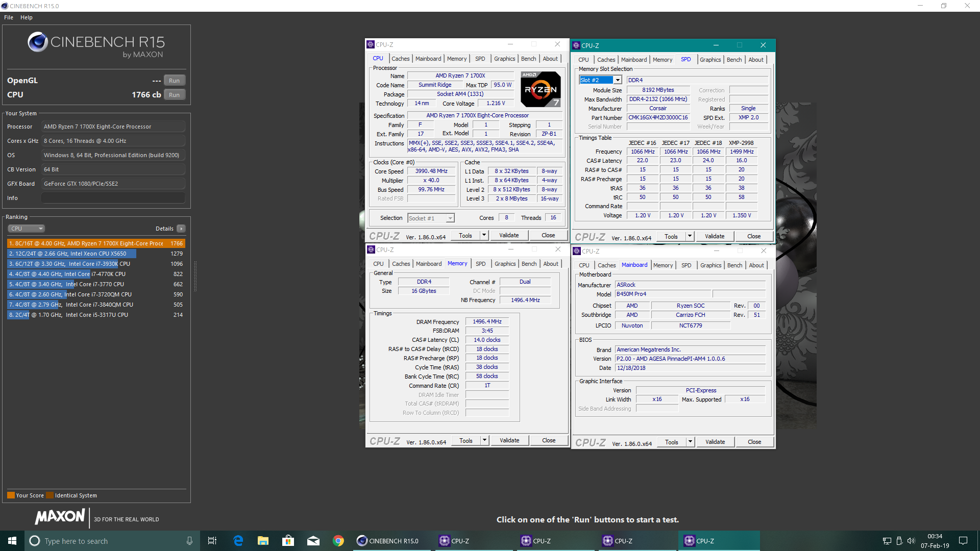Click the Details arrow icon in Ranking
980x551 pixels.
pos(181,229)
